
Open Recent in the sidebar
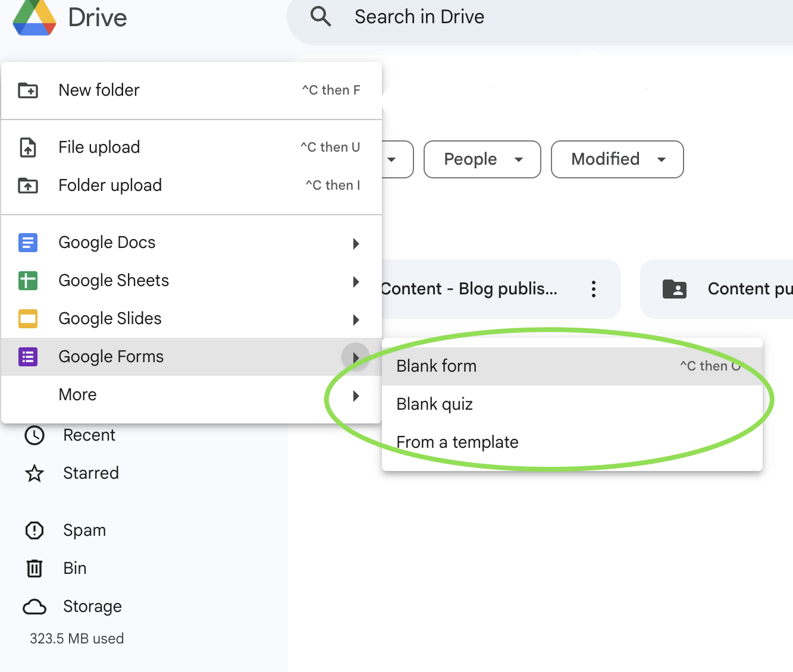click(x=89, y=435)
